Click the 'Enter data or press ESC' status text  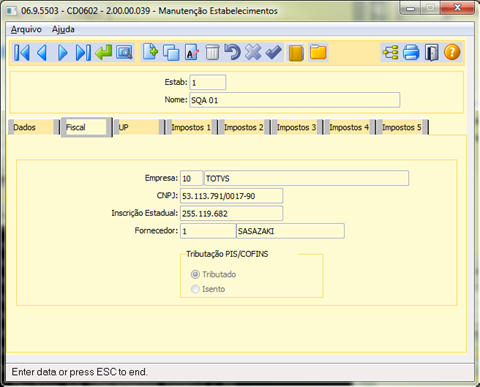click(x=79, y=372)
